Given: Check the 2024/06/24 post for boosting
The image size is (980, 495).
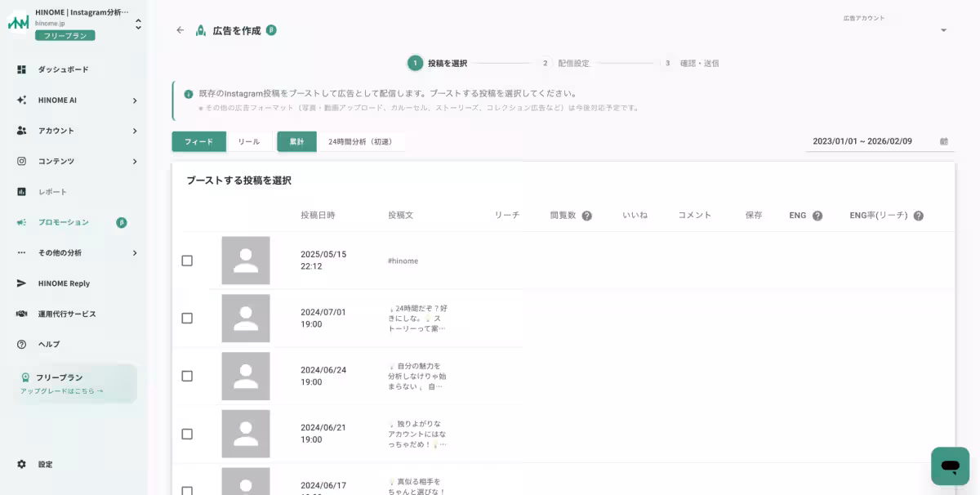Looking at the screenshot, I should [x=187, y=376].
